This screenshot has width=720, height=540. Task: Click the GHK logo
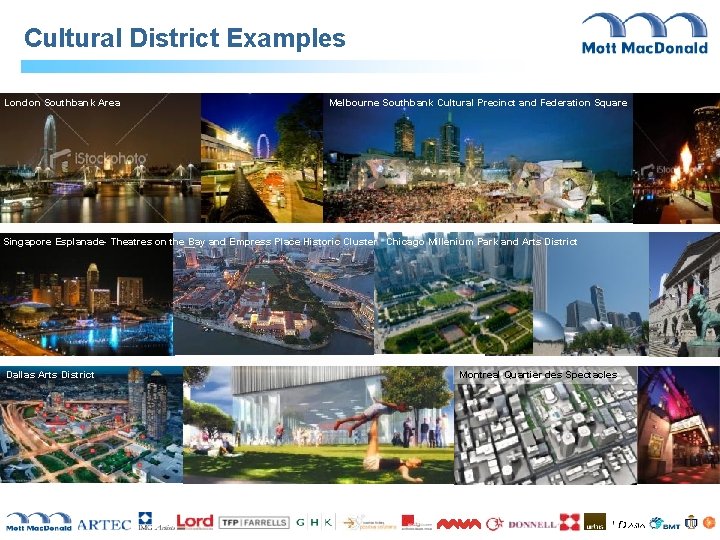[x=315, y=522]
